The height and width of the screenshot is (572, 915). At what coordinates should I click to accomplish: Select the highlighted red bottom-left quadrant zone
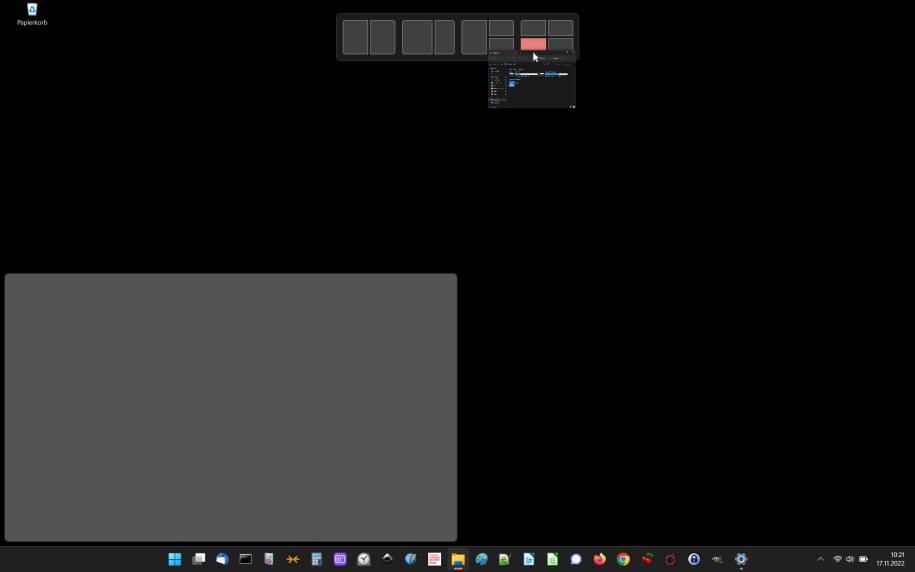tap(533, 44)
